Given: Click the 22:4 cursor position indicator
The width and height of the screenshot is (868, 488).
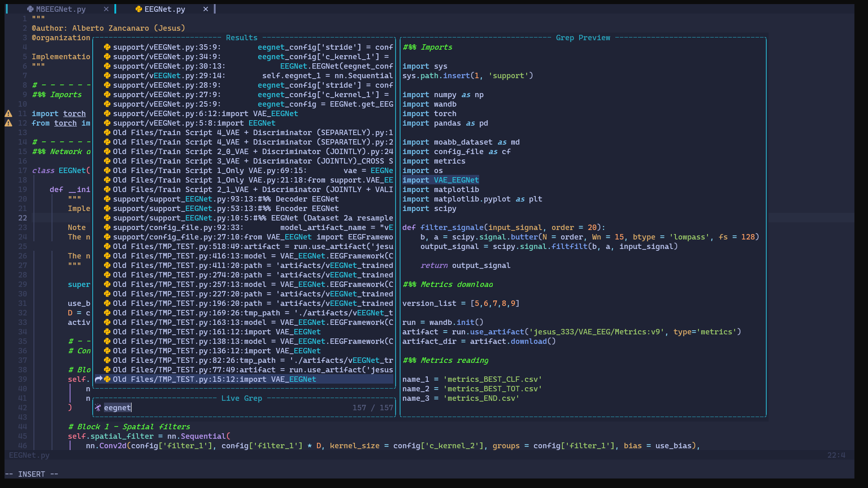Looking at the screenshot, I should pyautogui.click(x=836, y=455).
